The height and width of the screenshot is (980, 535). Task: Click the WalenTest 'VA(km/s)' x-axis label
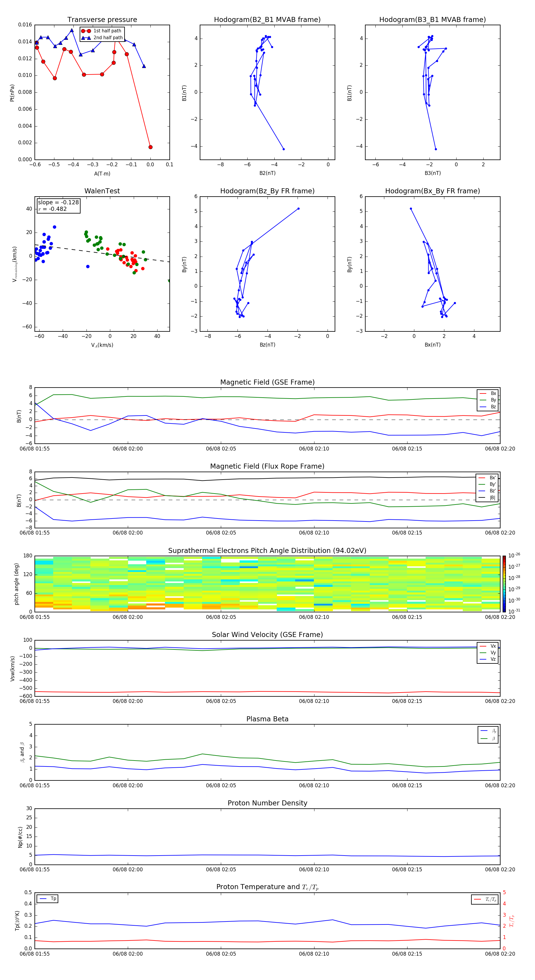coord(102,345)
